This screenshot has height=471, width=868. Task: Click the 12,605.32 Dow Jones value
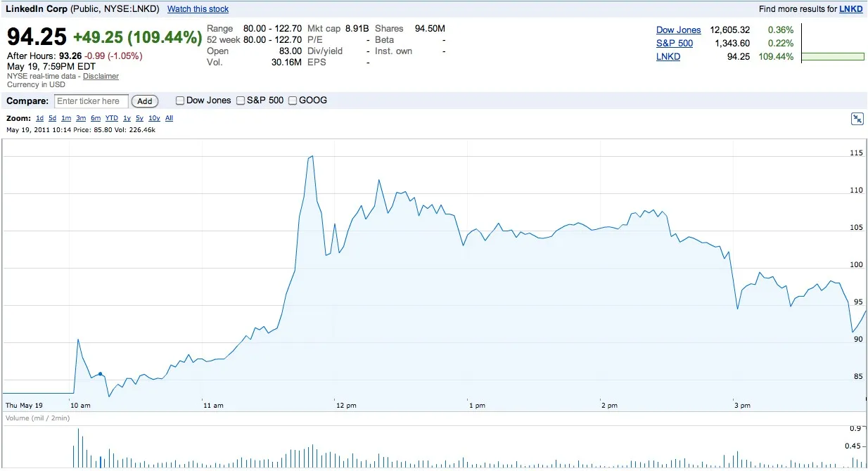[730, 30]
